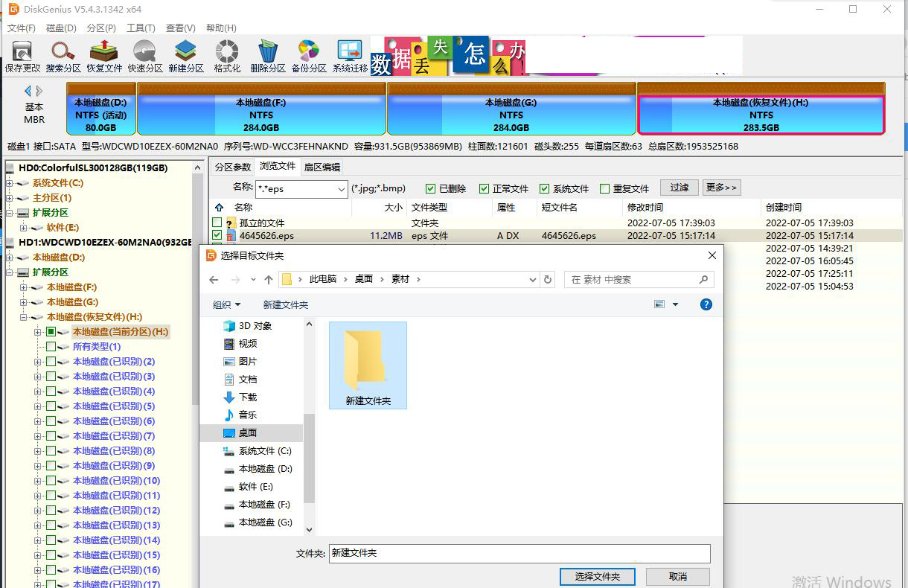The height and width of the screenshot is (588, 908).
Task: Click the 取消 cancel button
Action: click(678, 577)
